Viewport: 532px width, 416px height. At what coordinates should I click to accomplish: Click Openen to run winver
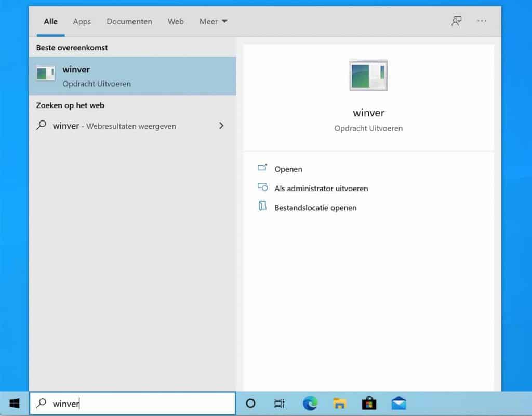(x=288, y=169)
